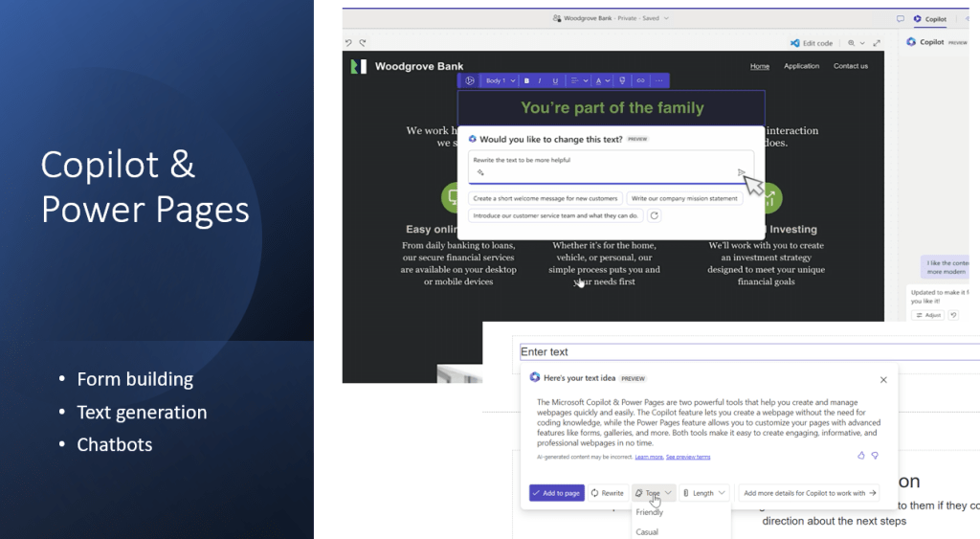The image size is (980, 539).
Task: Click the Add to page button
Action: (x=556, y=493)
